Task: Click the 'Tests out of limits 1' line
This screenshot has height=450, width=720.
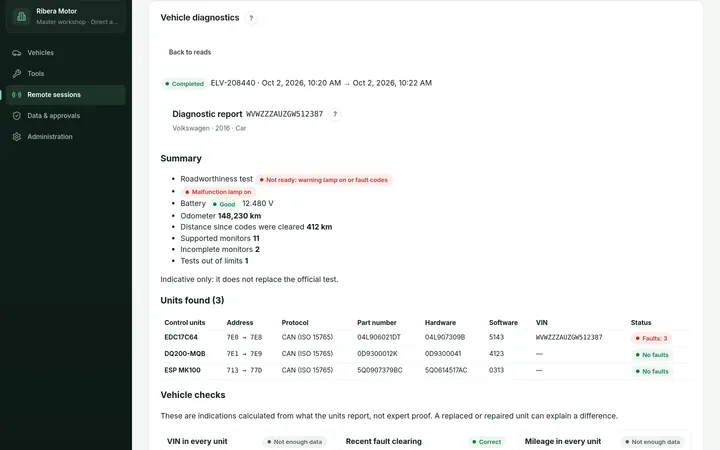Action: (214, 261)
